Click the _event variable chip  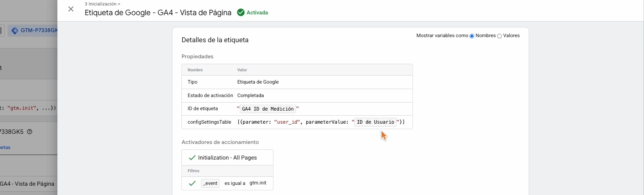(210, 183)
